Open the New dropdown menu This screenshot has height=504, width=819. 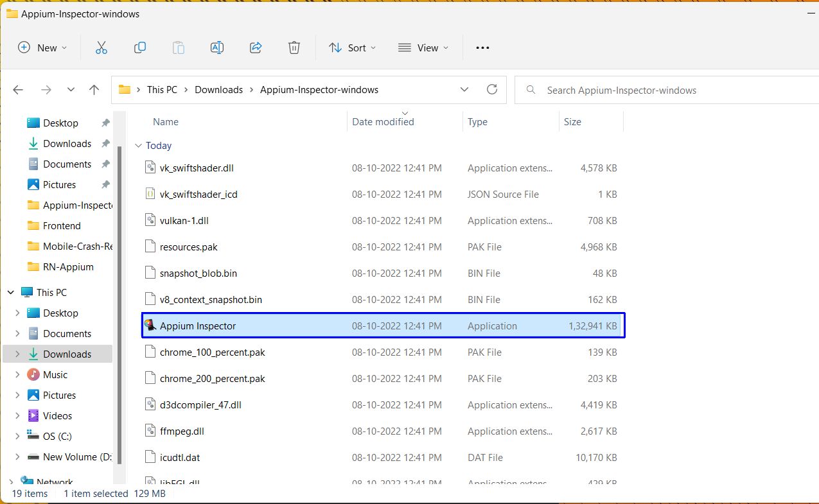42,48
